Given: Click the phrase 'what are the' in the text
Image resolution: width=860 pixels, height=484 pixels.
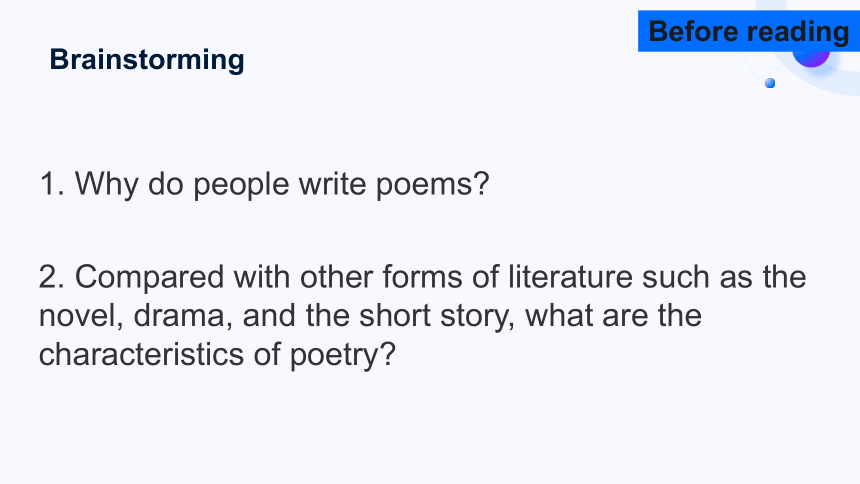Looking at the screenshot, I should click(613, 316).
